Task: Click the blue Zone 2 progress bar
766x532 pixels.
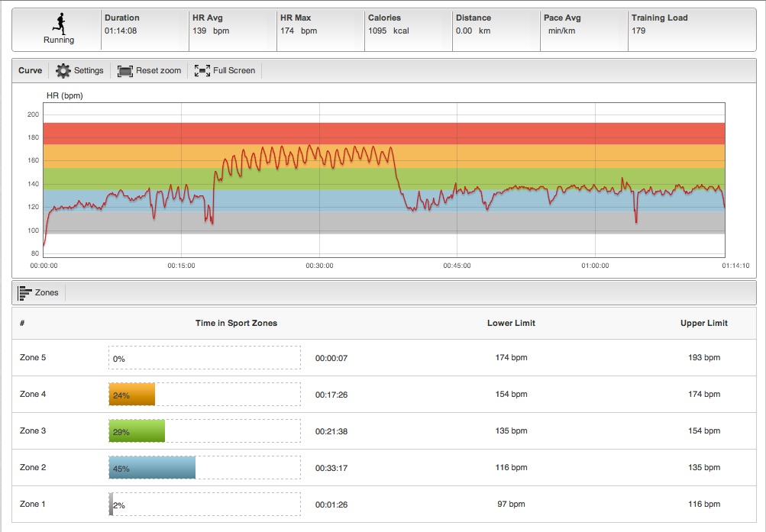Action: click(152, 468)
